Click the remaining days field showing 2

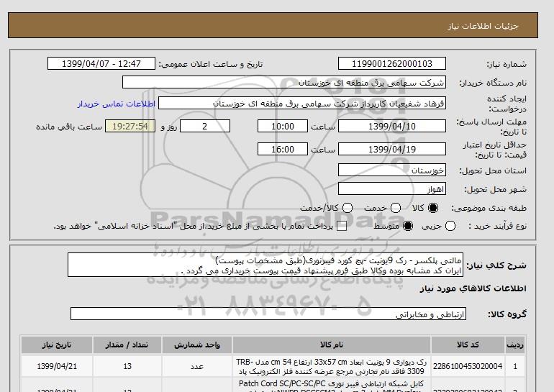(x=205, y=126)
